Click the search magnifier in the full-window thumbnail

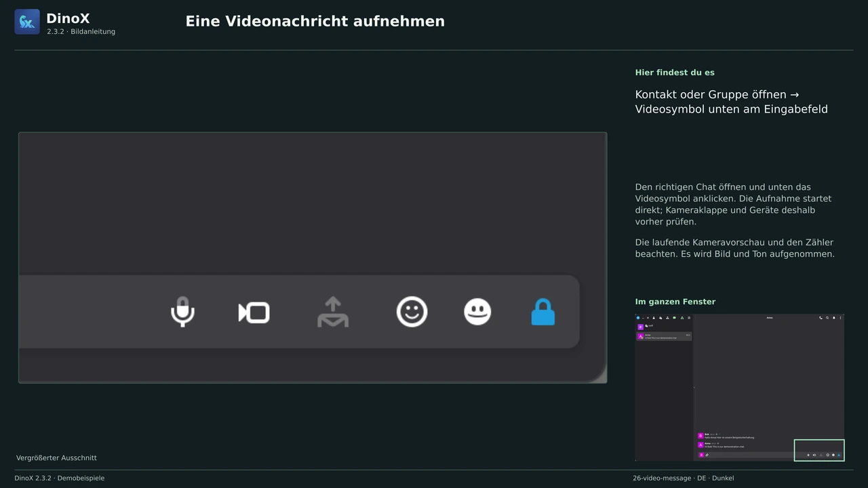(827, 318)
